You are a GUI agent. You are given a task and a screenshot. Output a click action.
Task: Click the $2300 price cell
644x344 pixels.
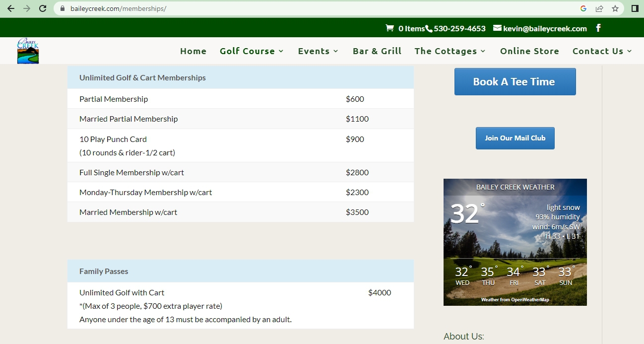point(357,192)
